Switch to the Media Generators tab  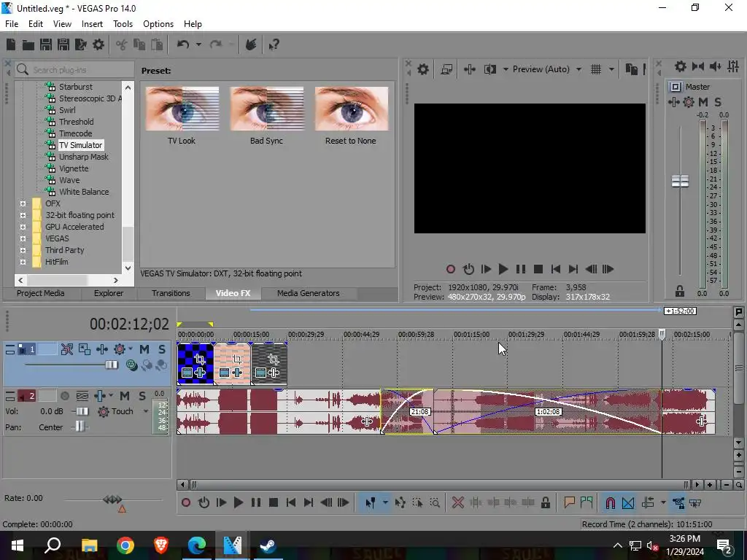[x=309, y=293]
